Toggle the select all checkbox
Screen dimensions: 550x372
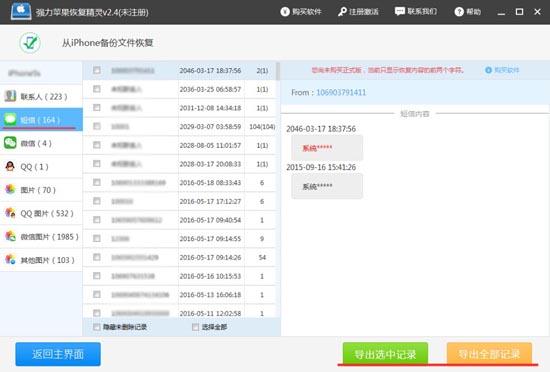tap(195, 327)
